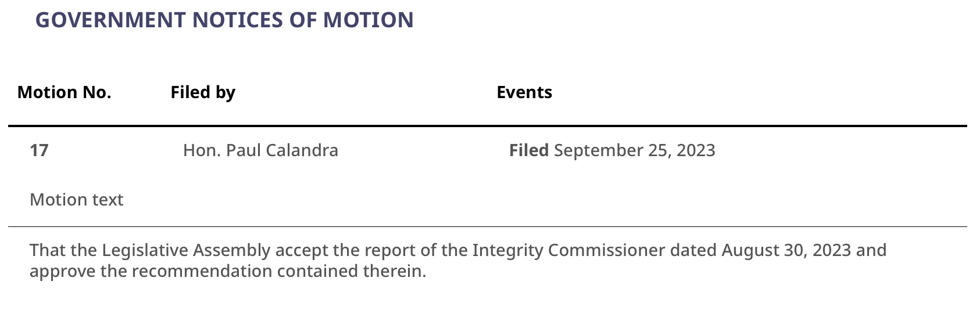Image resolution: width=980 pixels, height=310 pixels.
Task: Click the word MOTION in the heading
Action: coord(369,20)
